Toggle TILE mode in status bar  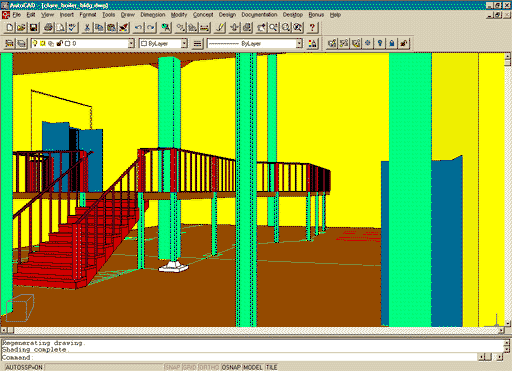click(272, 367)
